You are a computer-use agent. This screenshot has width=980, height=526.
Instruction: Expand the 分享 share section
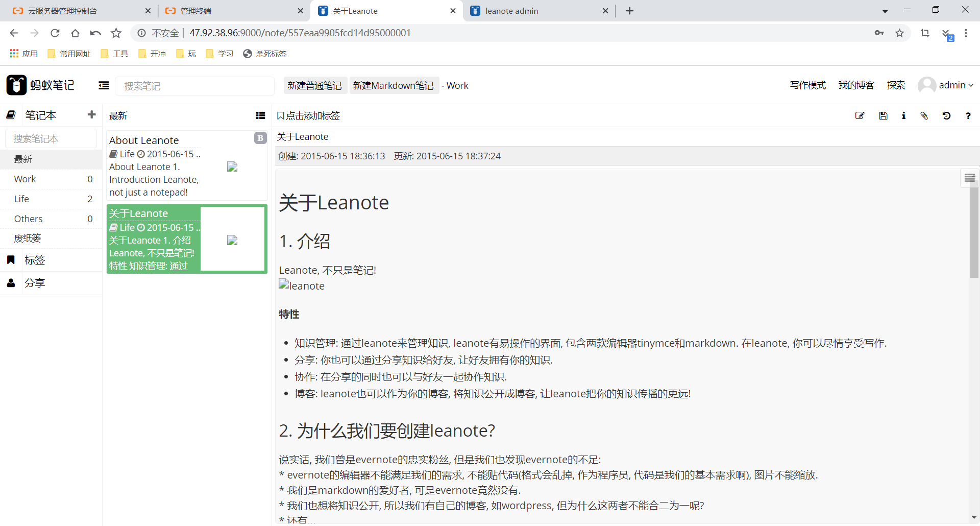point(51,283)
